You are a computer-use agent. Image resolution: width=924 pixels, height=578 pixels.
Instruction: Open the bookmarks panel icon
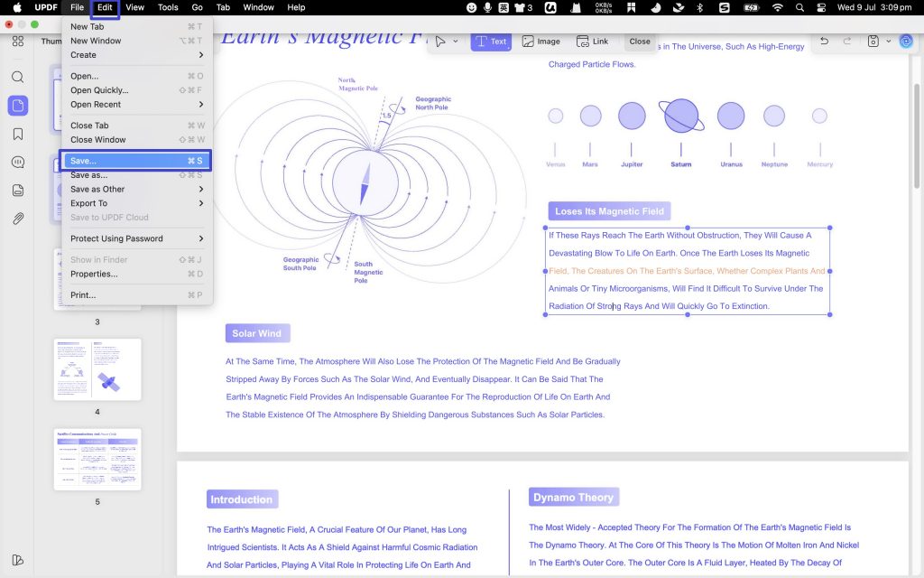click(18, 134)
